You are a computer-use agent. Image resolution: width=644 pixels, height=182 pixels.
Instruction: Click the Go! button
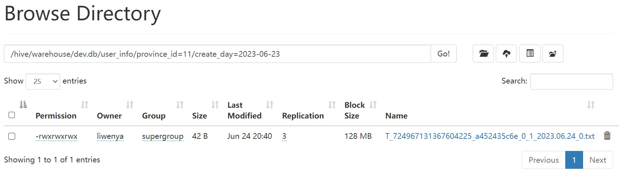pyautogui.click(x=443, y=54)
